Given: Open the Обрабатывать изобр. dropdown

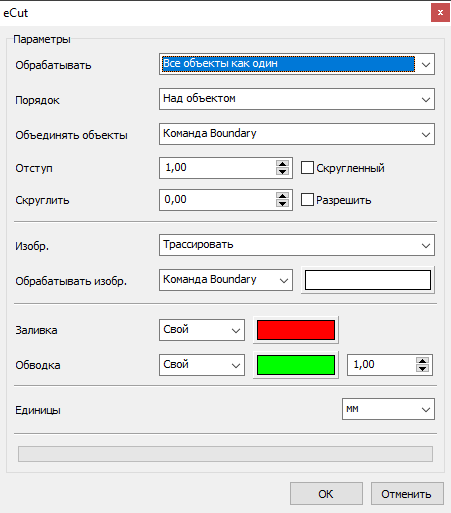Looking at the screenshot, I should click(x=226, y=280).
